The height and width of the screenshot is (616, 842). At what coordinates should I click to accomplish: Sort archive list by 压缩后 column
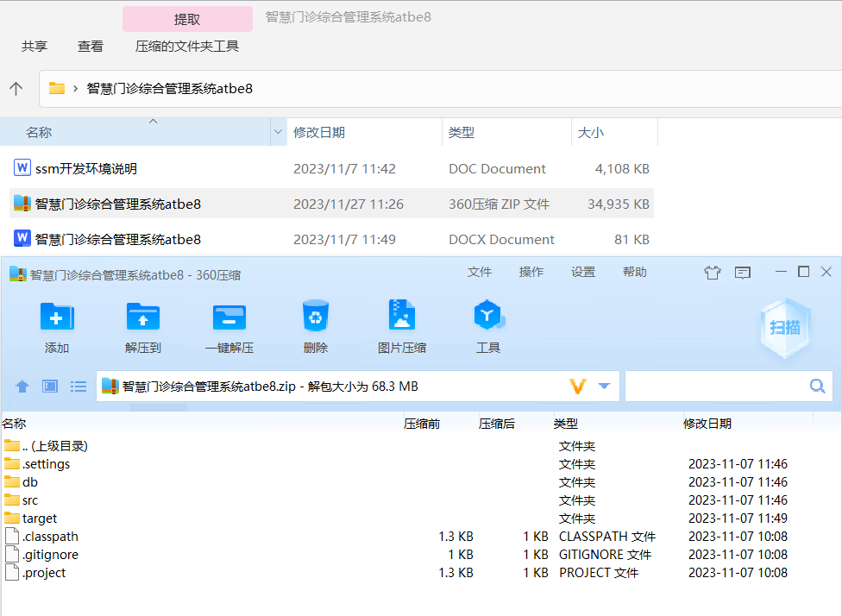pyautogui.click(x=497, y=424)
